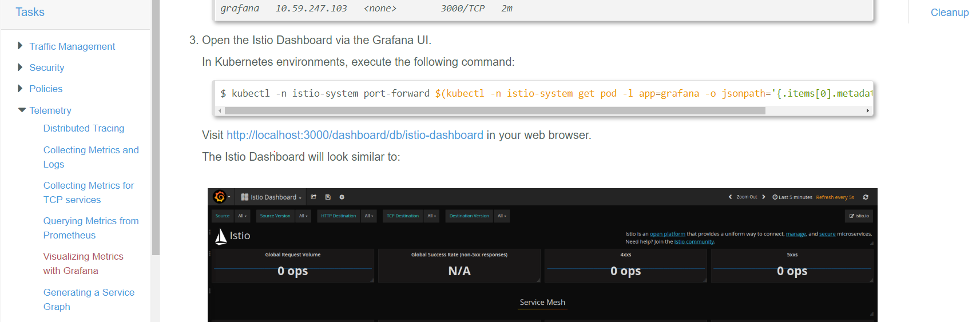This screenshot has width=980, height=322.
Task: Jump to the Cleanup section
Action: [x=950, y=13]
